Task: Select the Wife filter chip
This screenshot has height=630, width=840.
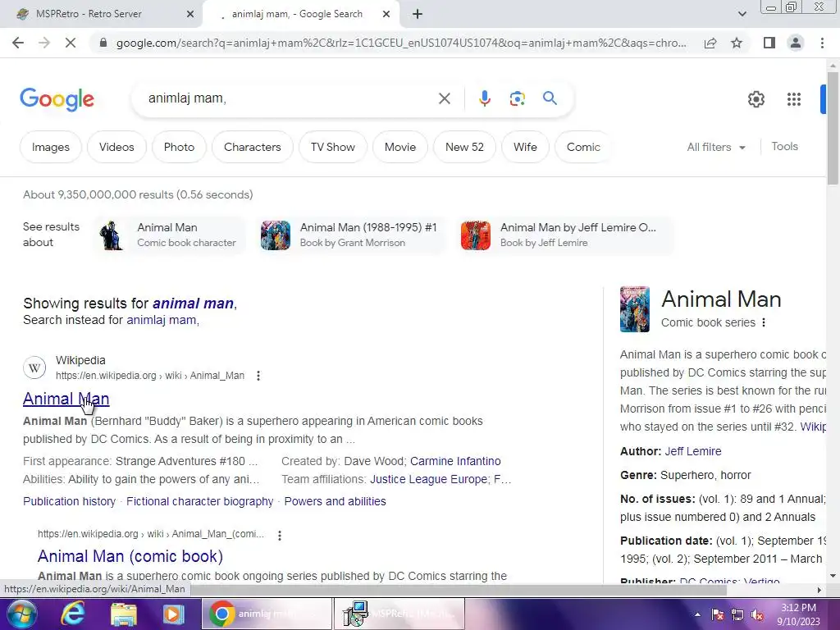Action: tap(525, 147)
